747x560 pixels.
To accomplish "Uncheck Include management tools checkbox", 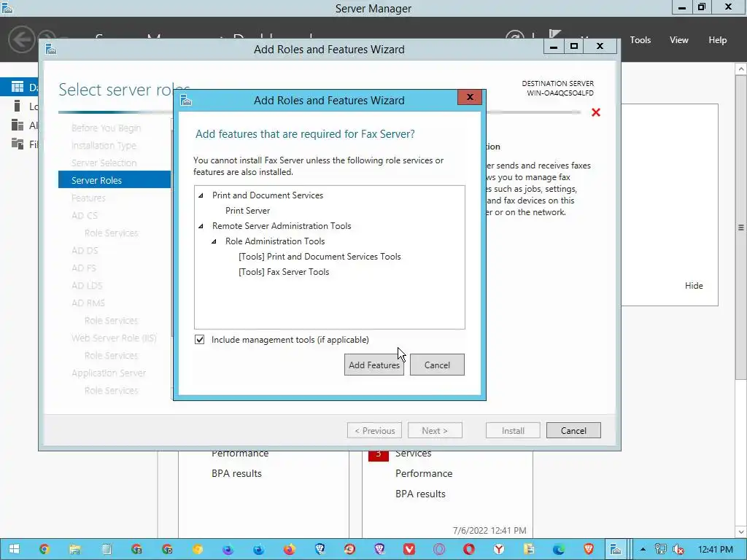I will 200,340.
